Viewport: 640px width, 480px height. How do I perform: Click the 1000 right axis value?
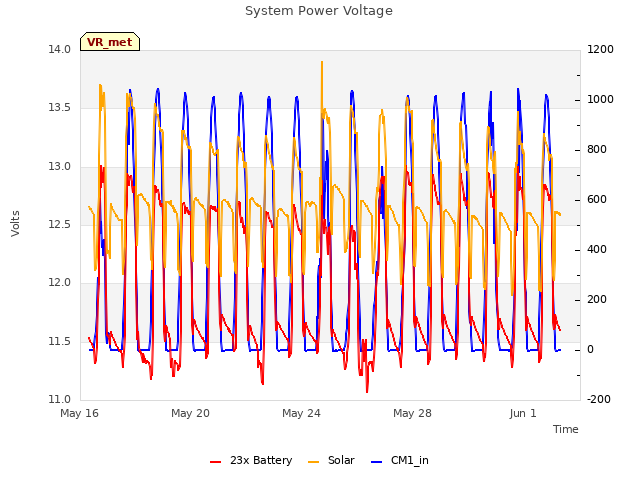click(x=600, y=100)
